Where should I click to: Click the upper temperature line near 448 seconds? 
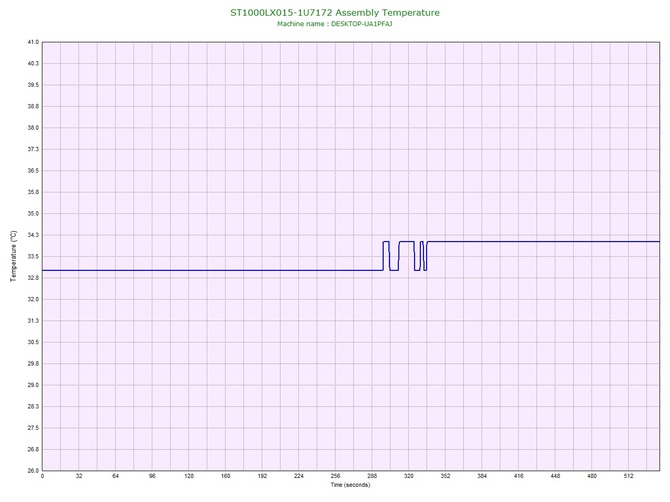555,242
